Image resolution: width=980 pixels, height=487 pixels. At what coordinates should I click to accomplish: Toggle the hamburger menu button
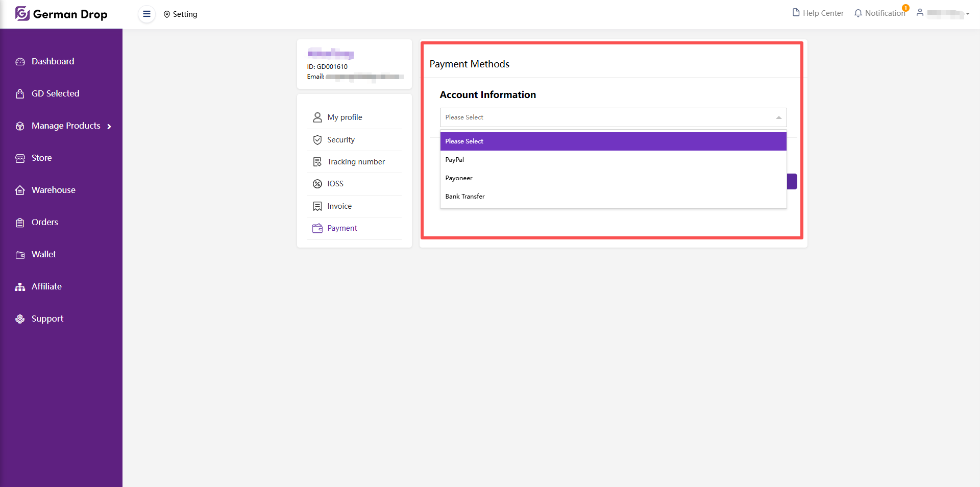tap(146, 14)
